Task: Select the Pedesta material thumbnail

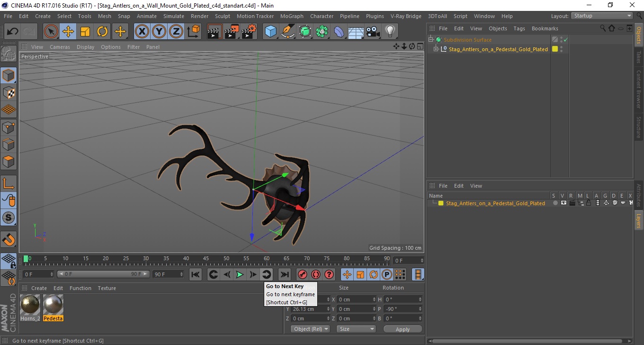Action: coord(53,308)
